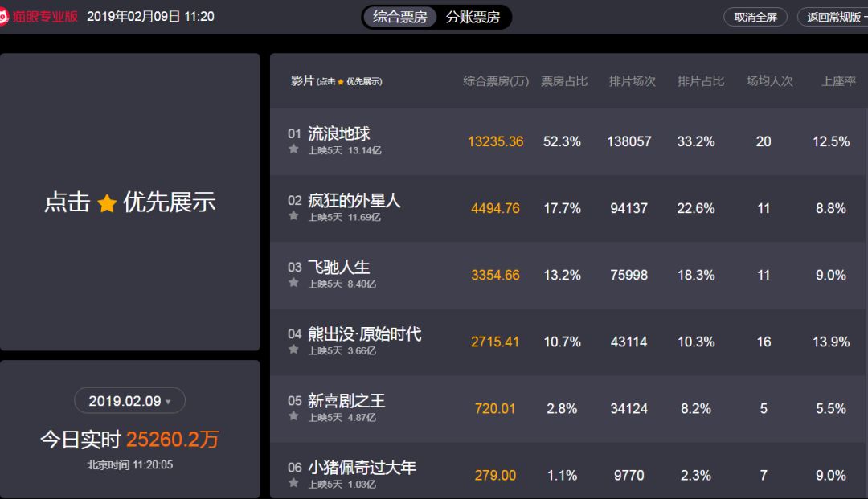Click today's real-time total 25260.2万
The image size is (868, 499).
pos(173,440)
